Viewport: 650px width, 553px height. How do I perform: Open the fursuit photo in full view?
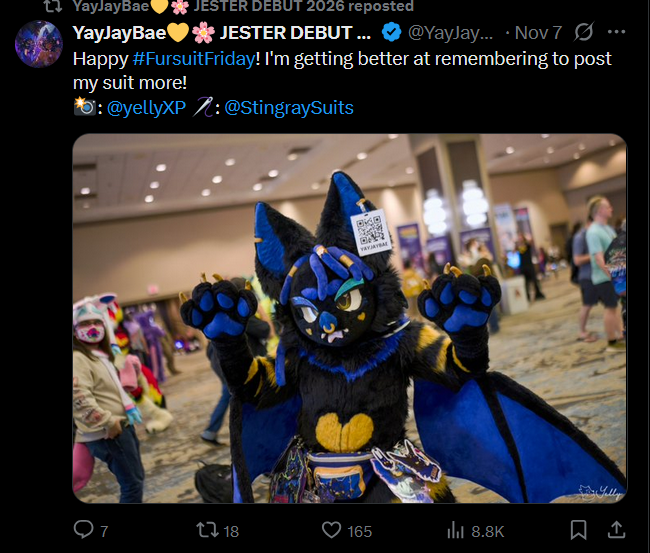pyautogui.click(x=350, y=318)
